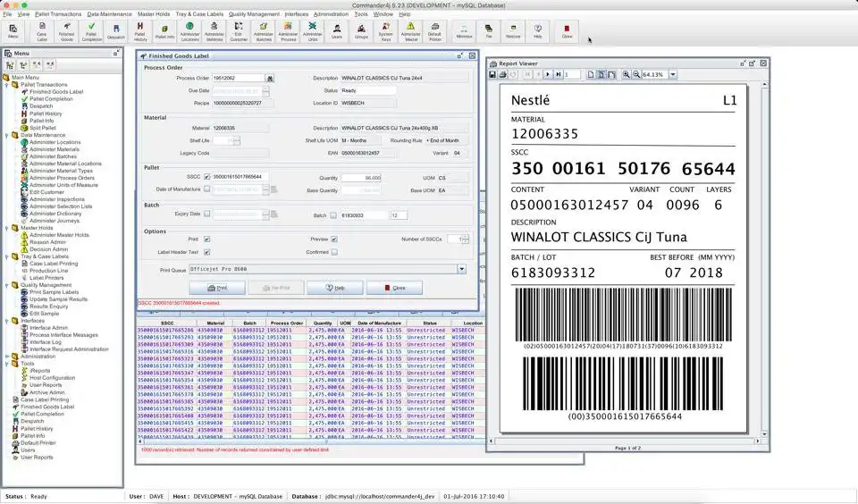The image size is (858, 504).
Task: Open the Administer Materials toolbar icon
Action: click(214, 32)
